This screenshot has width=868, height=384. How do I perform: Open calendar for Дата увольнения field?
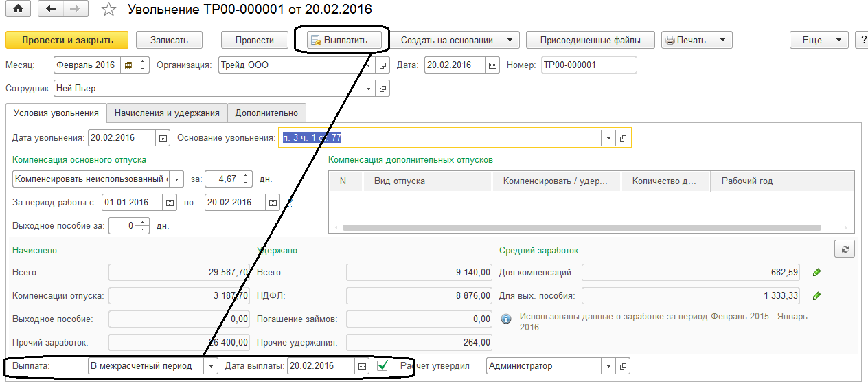[163, 138]
